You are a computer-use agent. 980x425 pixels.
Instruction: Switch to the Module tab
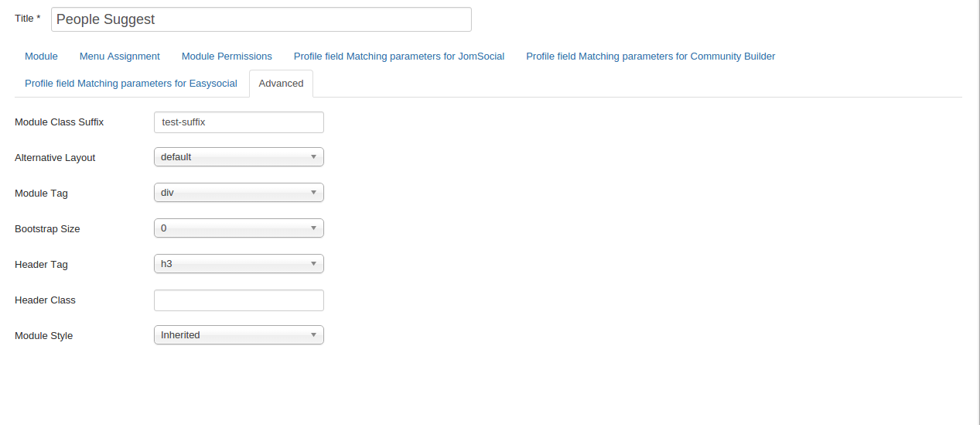pos(41,57)
